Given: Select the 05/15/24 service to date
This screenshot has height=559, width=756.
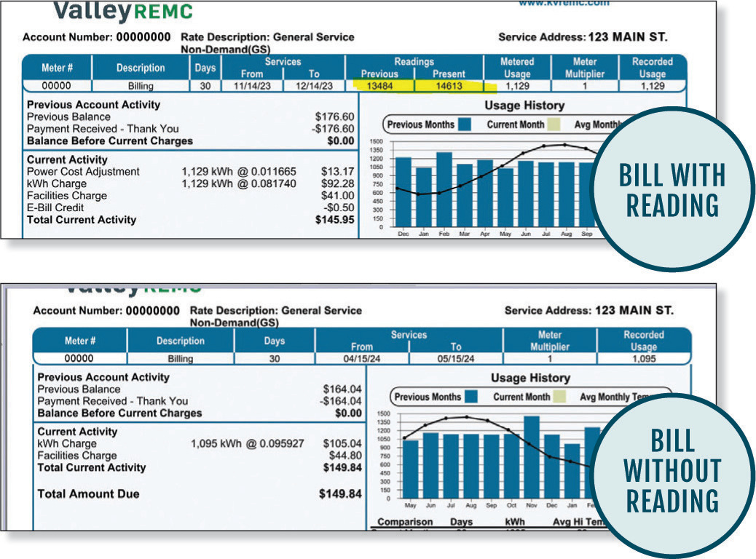Looking at the screenshot, I should pyautogui.click(x=456, y=359).
